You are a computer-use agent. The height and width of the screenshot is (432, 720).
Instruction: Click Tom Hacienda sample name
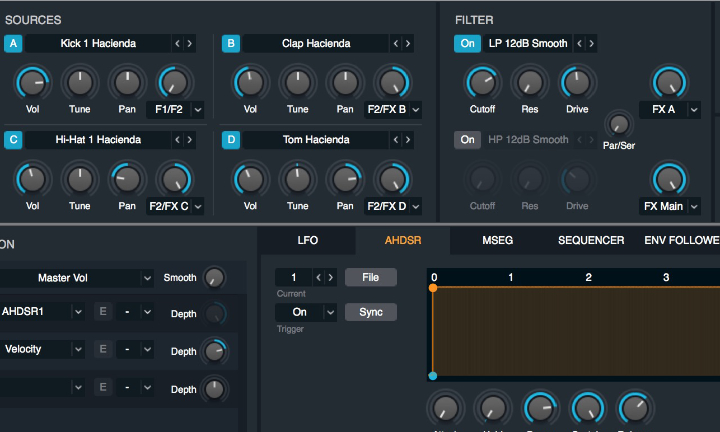(x=316, y=140)
